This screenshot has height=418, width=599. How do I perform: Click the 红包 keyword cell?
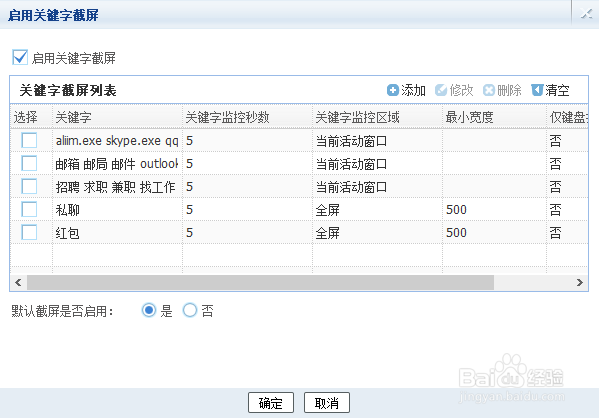[117, 232]
